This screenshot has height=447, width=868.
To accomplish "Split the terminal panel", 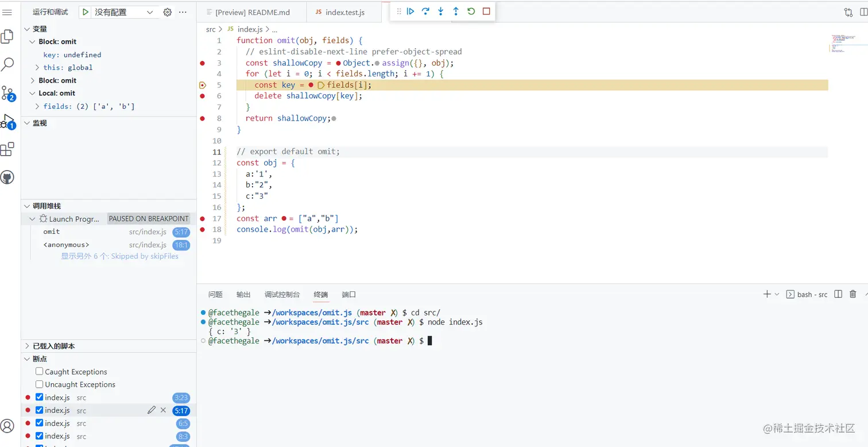I will point(838,294).
